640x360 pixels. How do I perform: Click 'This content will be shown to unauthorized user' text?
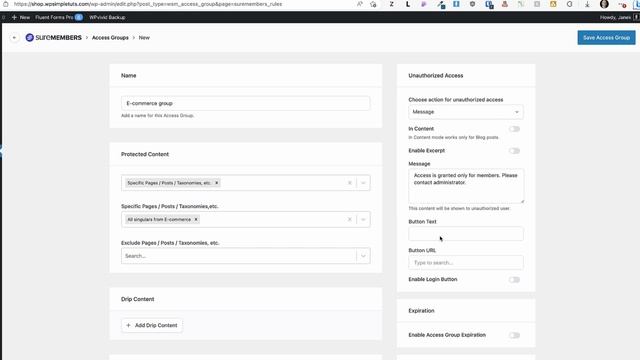click(459, 208)
